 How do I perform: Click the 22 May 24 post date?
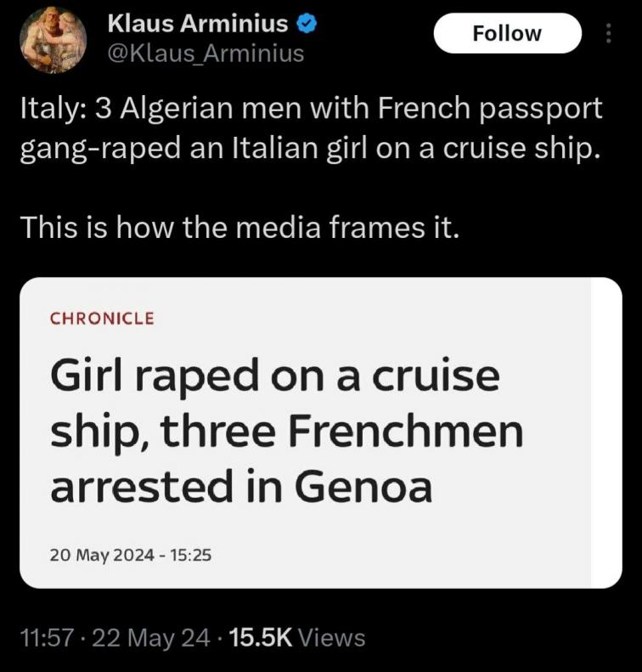point(151,638)
